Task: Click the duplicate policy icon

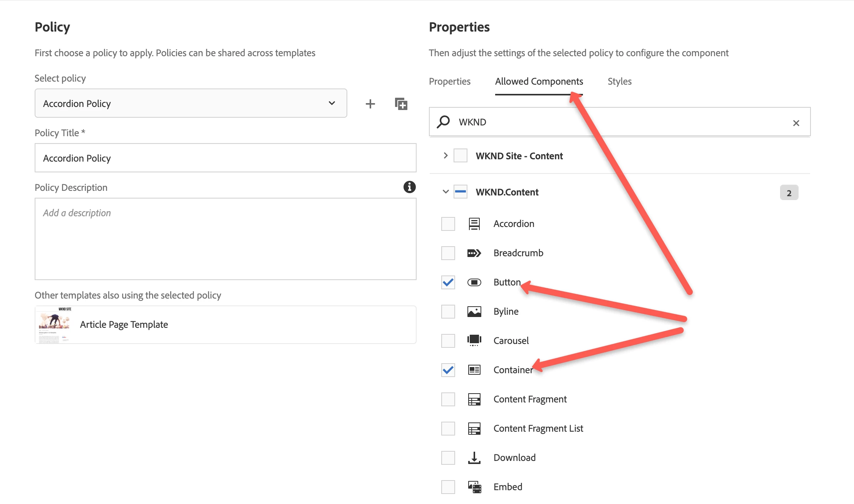Action: tap(401, 103)
